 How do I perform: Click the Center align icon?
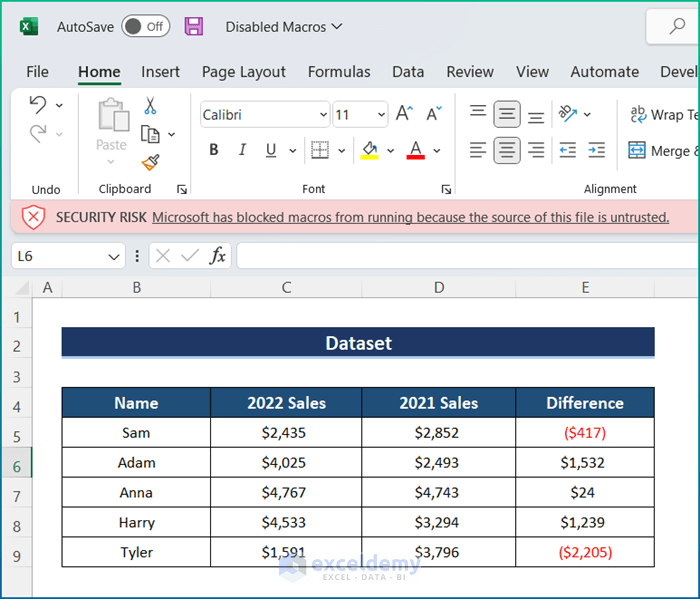507,151
